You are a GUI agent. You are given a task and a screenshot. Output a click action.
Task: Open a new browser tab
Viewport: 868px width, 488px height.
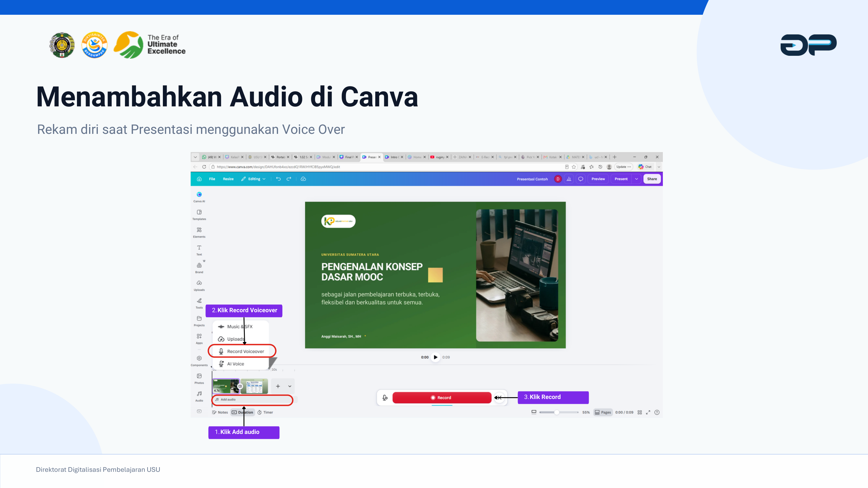pyautogui.click(x=615, y=157)
